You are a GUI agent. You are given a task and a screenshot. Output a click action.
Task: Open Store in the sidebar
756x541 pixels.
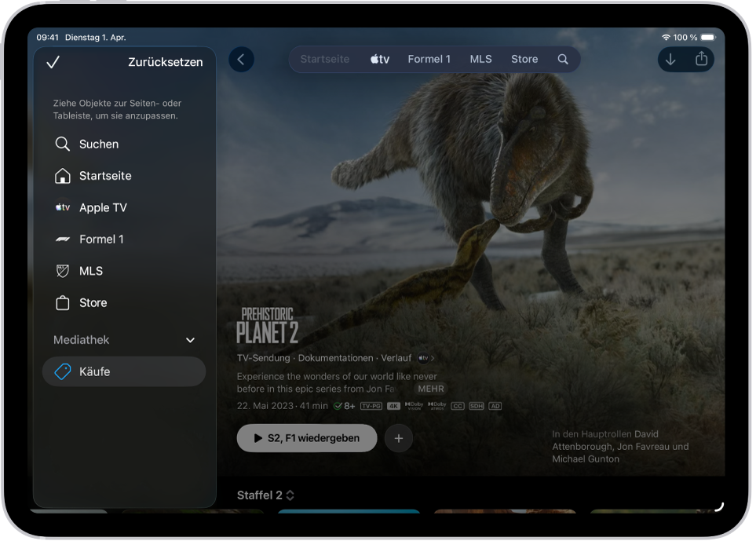[x=124, y=303]
